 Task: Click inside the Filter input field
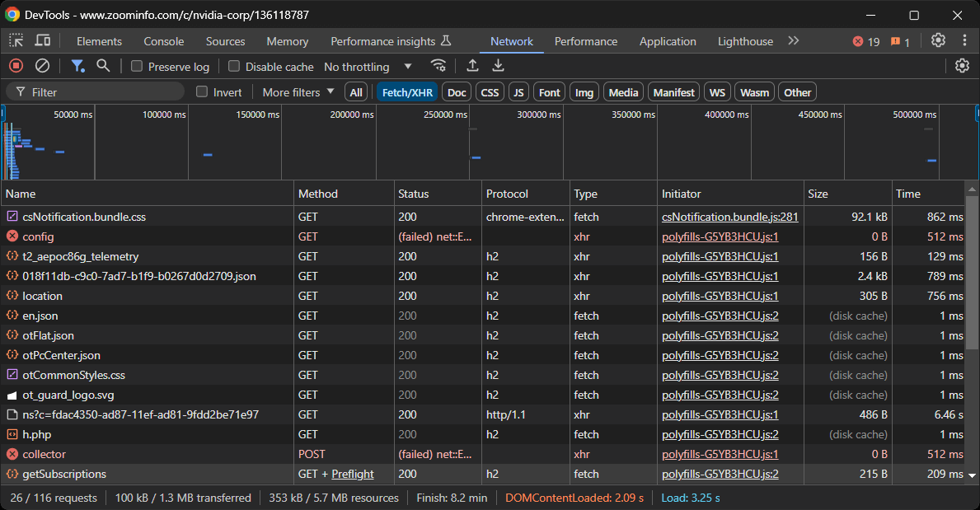click(x=95, y=91)
